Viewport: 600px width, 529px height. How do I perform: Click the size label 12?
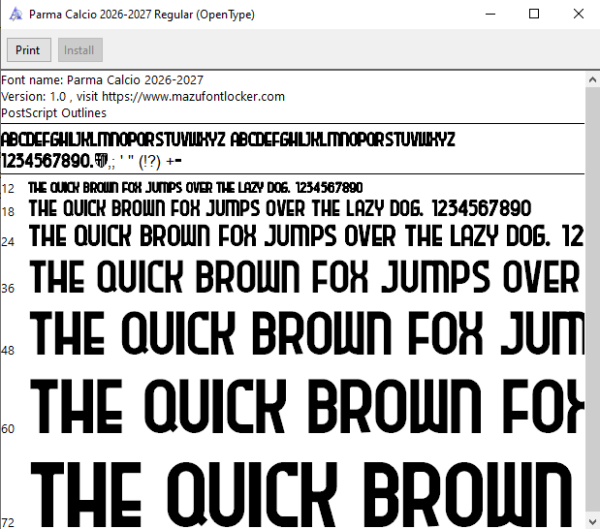click(x=8, y=189)
